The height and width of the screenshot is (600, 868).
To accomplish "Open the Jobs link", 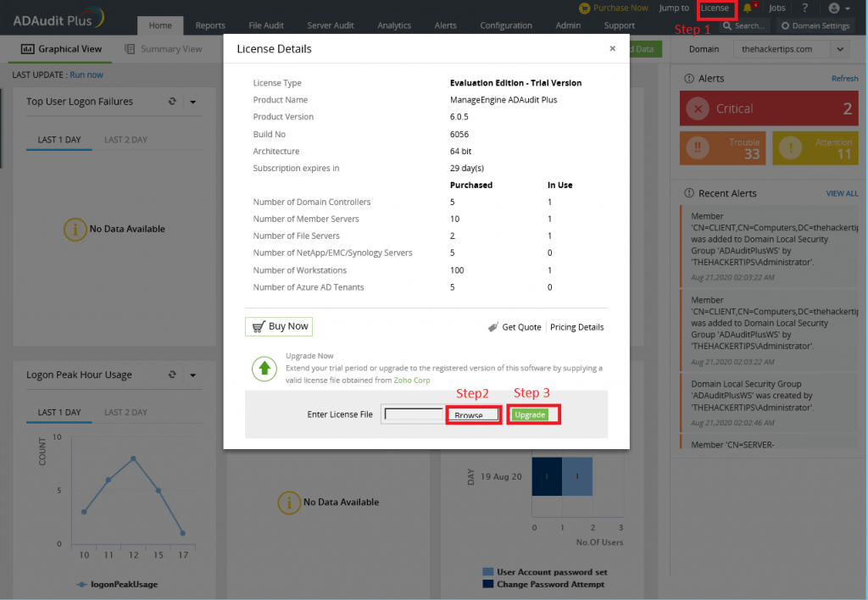I will tap(777, 8).
